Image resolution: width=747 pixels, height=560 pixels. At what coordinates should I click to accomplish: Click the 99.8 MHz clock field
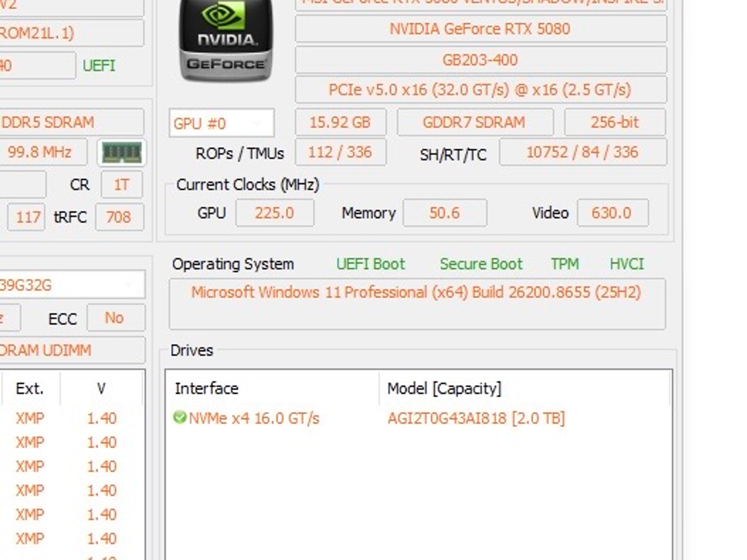point(43,152)
